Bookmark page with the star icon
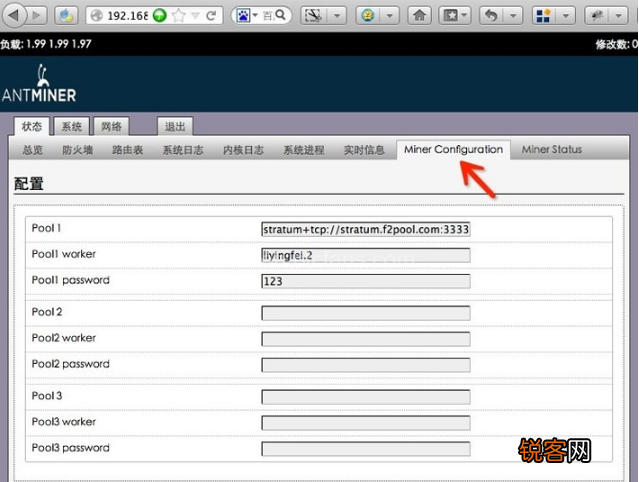The height and width of the screenshot is (482, 639). click(178, 15)
